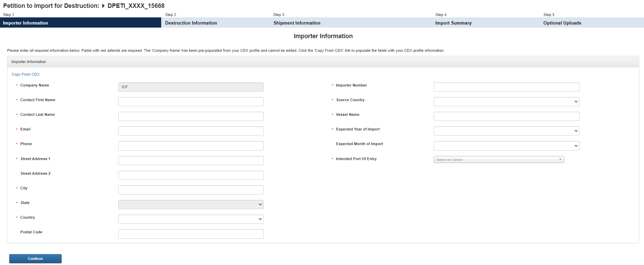Focus the Vessel Name text box

coord(506,116)
